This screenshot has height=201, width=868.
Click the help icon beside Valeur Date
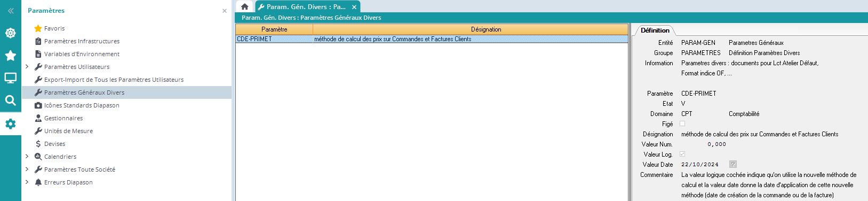click(733, 164)
